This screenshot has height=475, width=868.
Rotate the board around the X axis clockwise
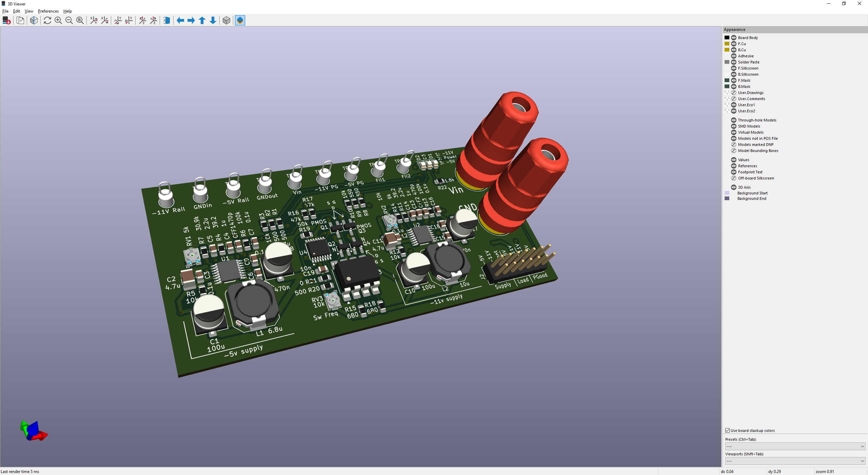pos(94,20)
